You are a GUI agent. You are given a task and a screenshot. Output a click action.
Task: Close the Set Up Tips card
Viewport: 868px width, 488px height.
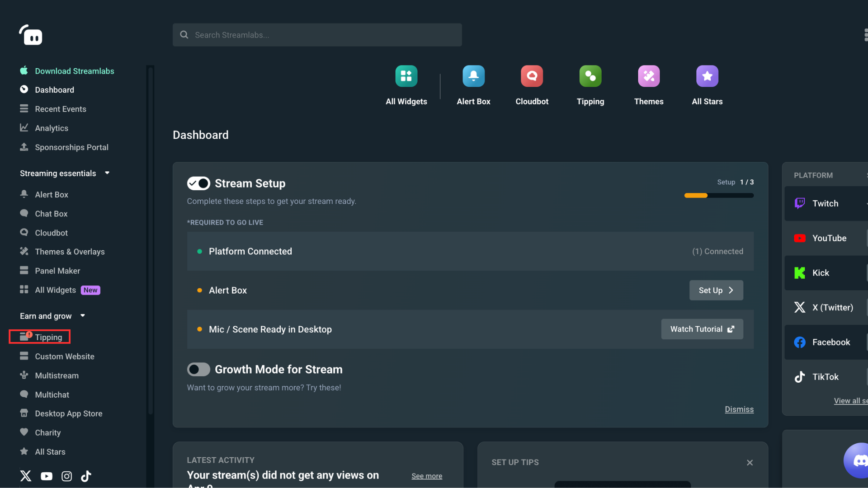point(750,462)
